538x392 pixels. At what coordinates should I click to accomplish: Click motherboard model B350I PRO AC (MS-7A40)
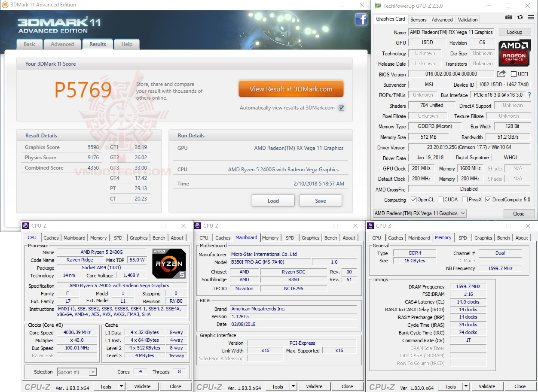pos(270,262)
